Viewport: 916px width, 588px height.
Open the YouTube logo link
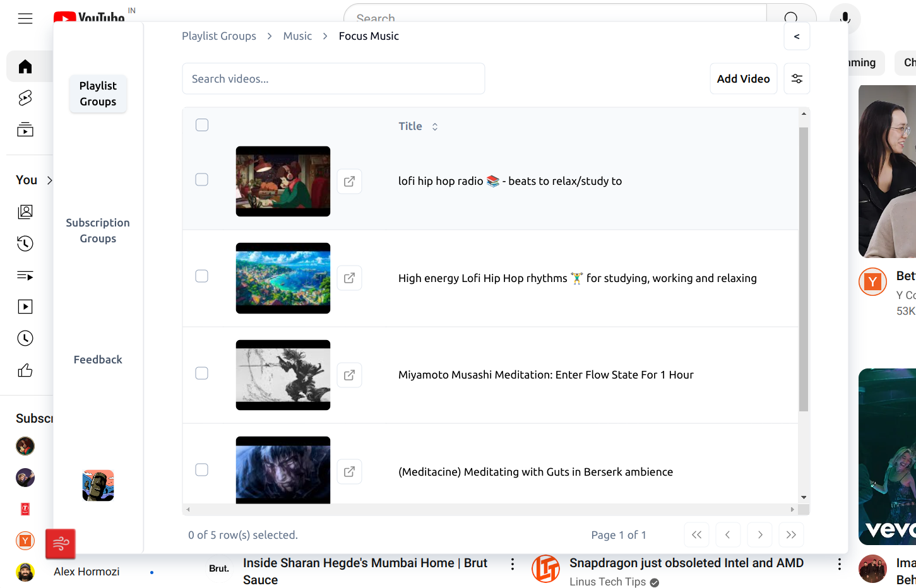pos(90,17)
